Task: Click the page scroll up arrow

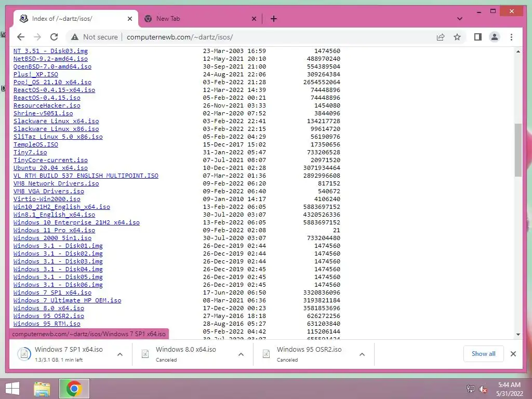Action: pos(518,51)
